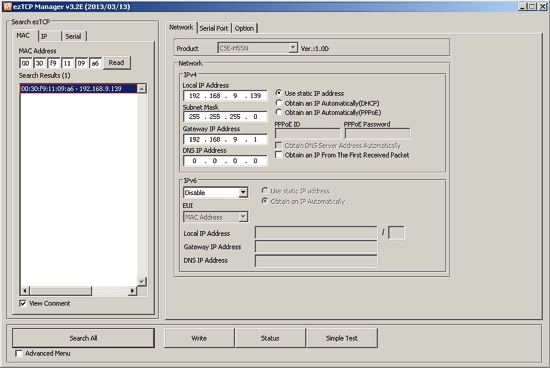The width and height of the screenshot is (550, 368).
Task: Click the MAC address field containing a6
Action: pos(95,63)
